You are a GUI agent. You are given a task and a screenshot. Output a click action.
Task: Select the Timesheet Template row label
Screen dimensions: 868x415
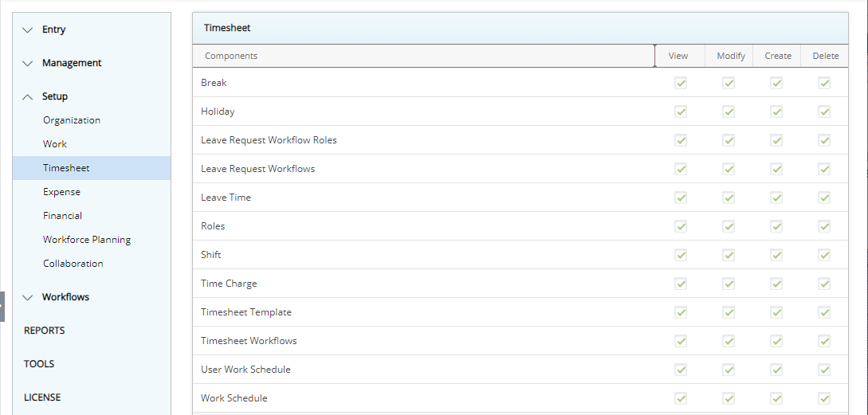(x=246, y=312)
